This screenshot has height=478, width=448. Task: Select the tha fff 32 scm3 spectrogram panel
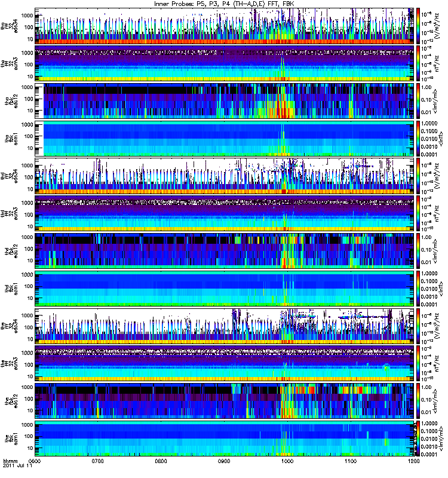[225, 64]
